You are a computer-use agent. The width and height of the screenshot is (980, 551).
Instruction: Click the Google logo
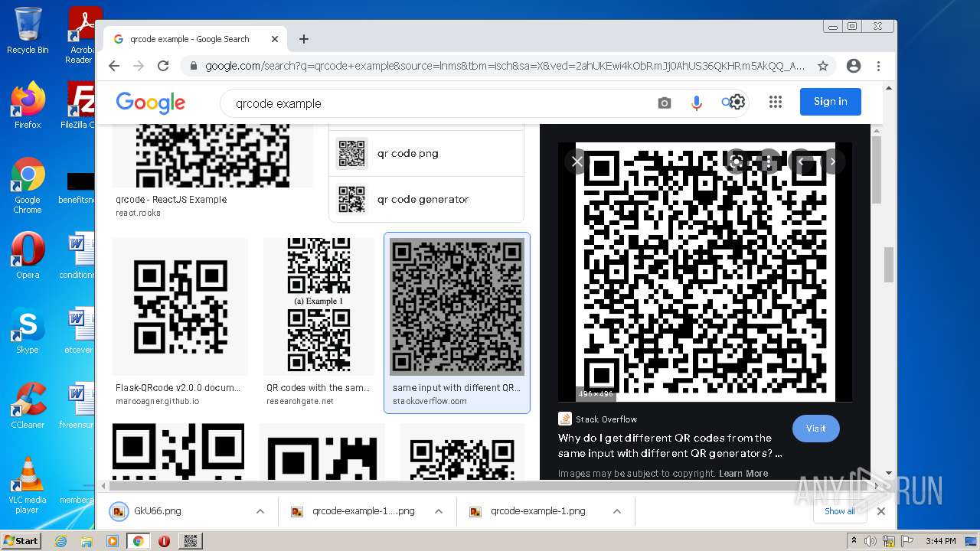point(151,103)
